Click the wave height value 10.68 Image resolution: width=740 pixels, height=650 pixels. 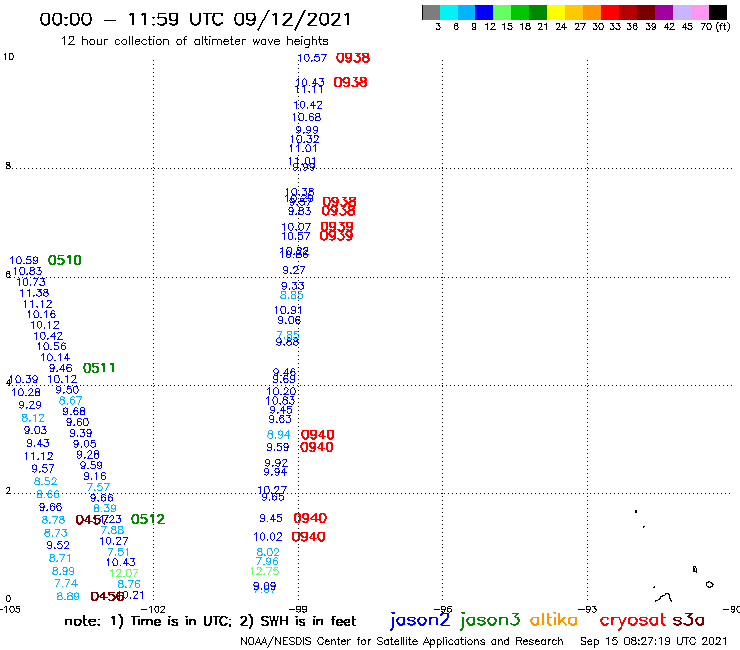pos(307,117)
